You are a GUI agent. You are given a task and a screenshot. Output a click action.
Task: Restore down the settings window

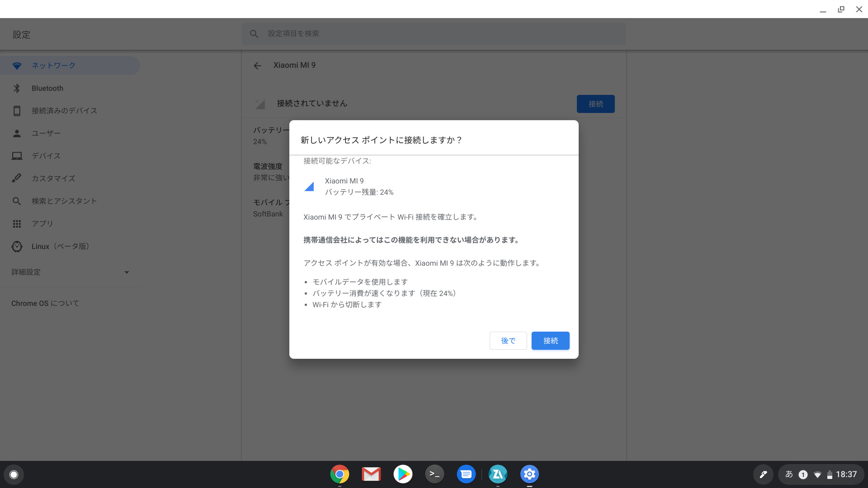pyautogui.click(x=841, y=9)
